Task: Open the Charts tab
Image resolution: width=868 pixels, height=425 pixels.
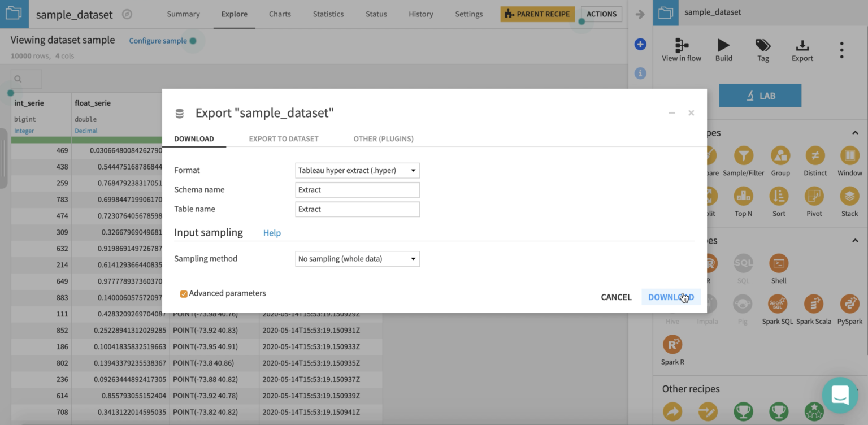Action: pyautogui.click(x=279, y=14)
